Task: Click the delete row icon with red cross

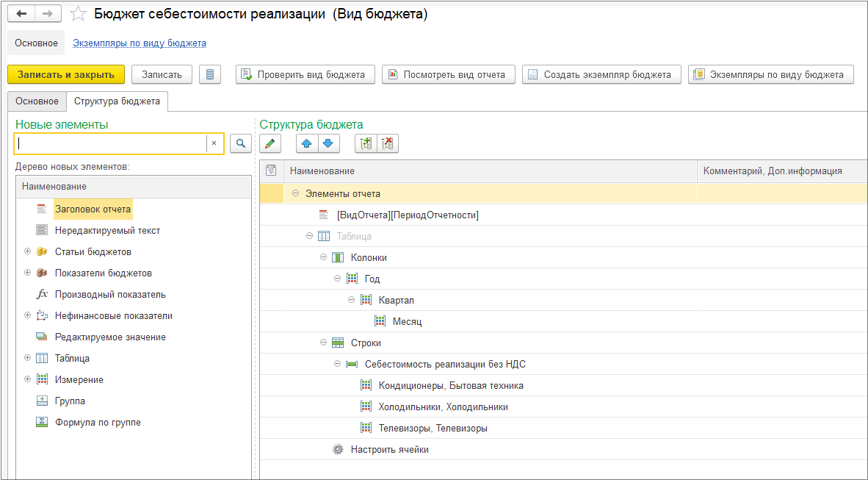Action: pos(388,143)
